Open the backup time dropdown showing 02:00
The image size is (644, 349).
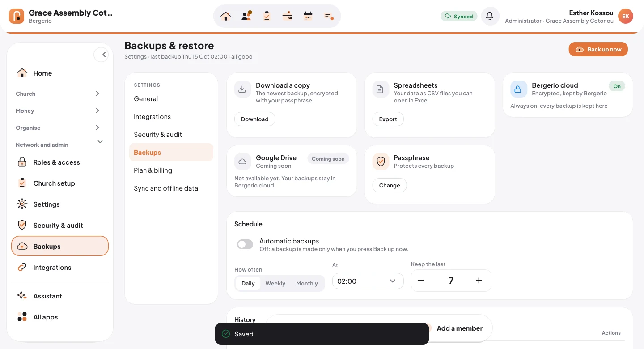click(368, 281)
